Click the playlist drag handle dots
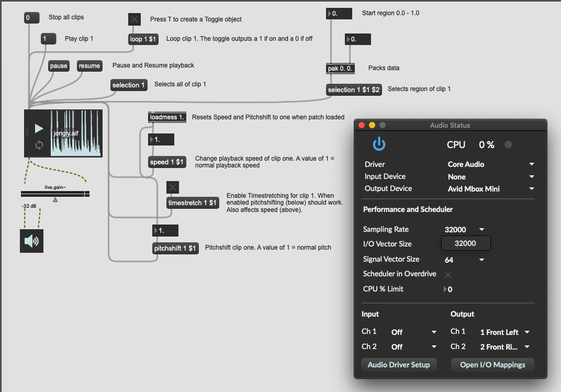The image size is (561, 392). (x=27, y=133)
